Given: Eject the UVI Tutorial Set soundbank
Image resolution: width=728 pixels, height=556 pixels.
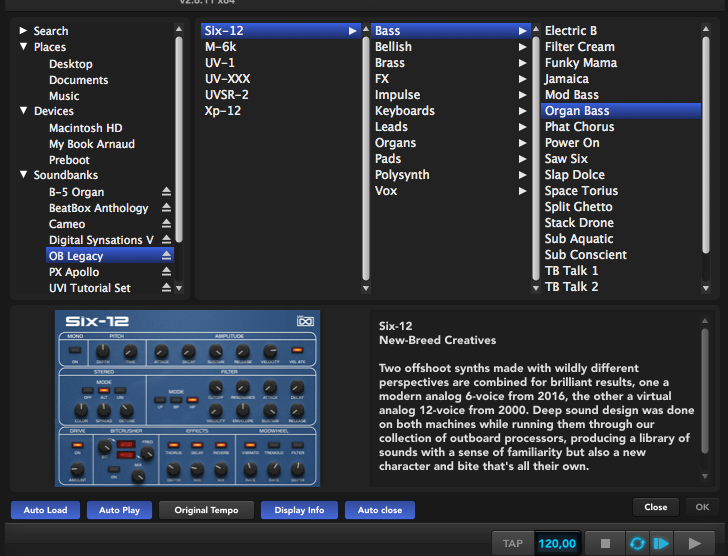Looking at the screenshot, I should coord(166,288).
